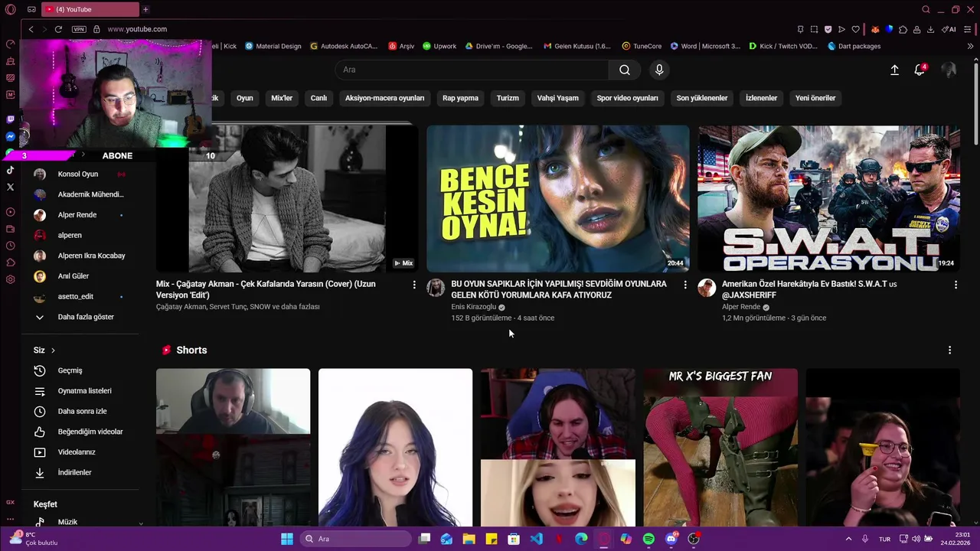Screen dimensions: 980x551
Task: Select Son yüklenenler chip
Action: pos(702,98)
